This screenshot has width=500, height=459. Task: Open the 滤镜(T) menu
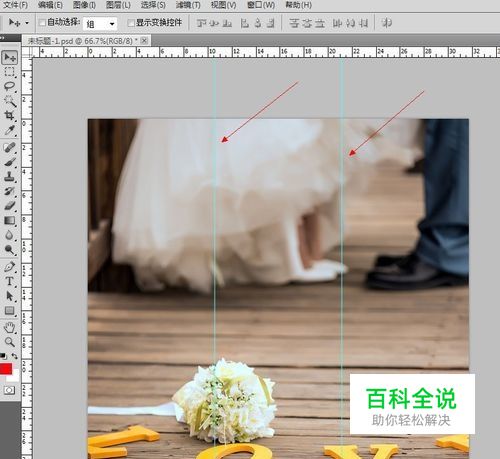coord(188,5)
